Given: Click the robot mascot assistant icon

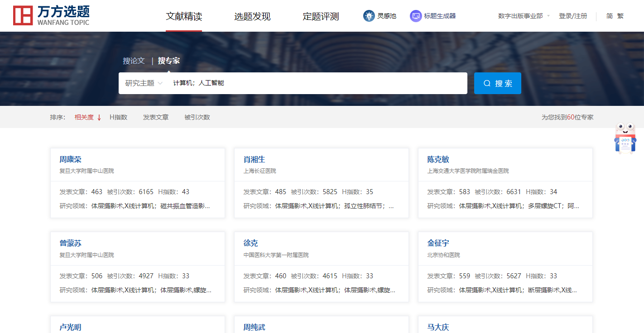Looking at the screenshot, I should (x=625, y=139).
